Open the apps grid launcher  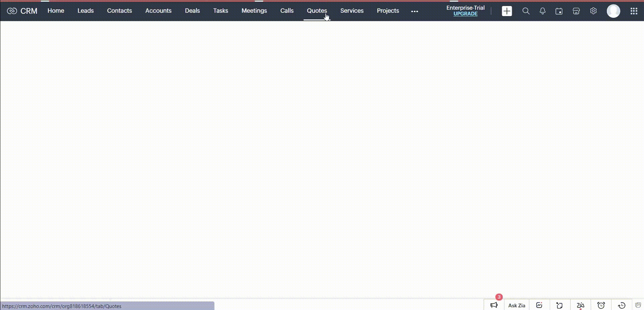pos(634,11)
